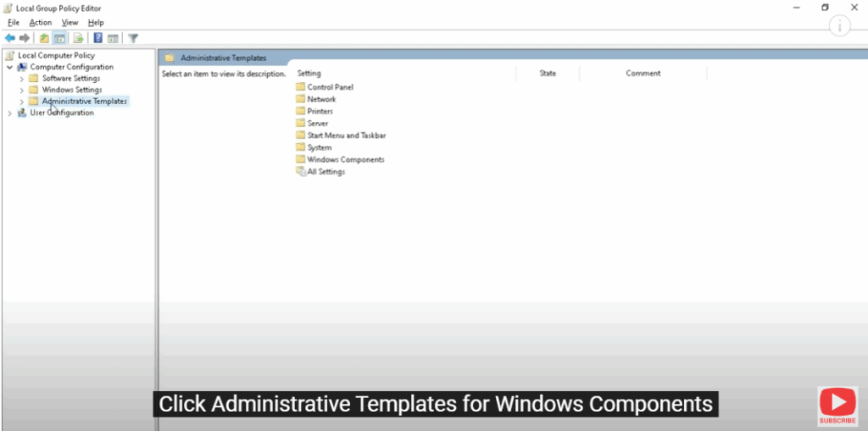
Task: Sort by the Comment column header
Action: tap(643, 73)
